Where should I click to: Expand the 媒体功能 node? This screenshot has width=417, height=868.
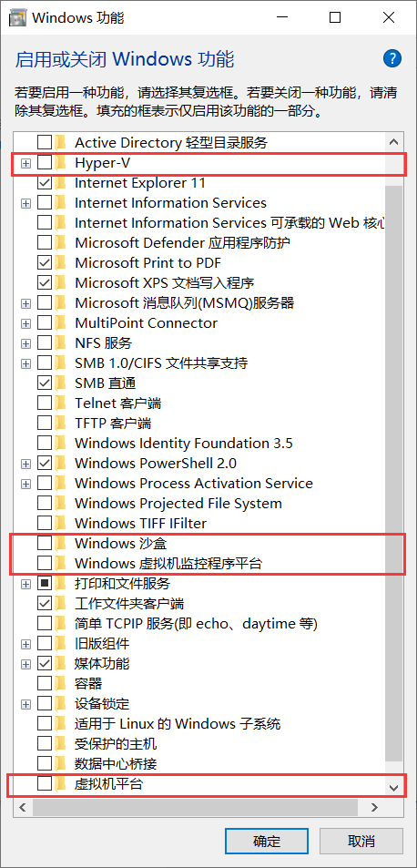coord(25,663)
